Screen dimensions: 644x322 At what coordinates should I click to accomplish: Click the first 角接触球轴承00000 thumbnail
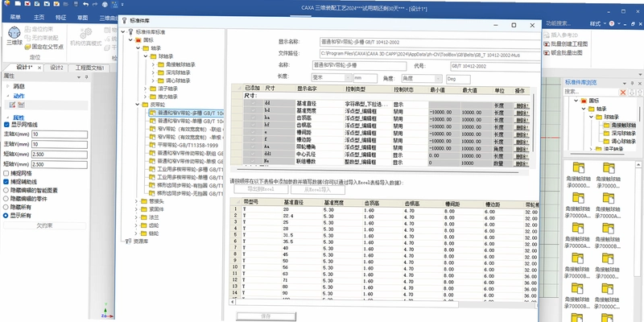click(578, 167)
